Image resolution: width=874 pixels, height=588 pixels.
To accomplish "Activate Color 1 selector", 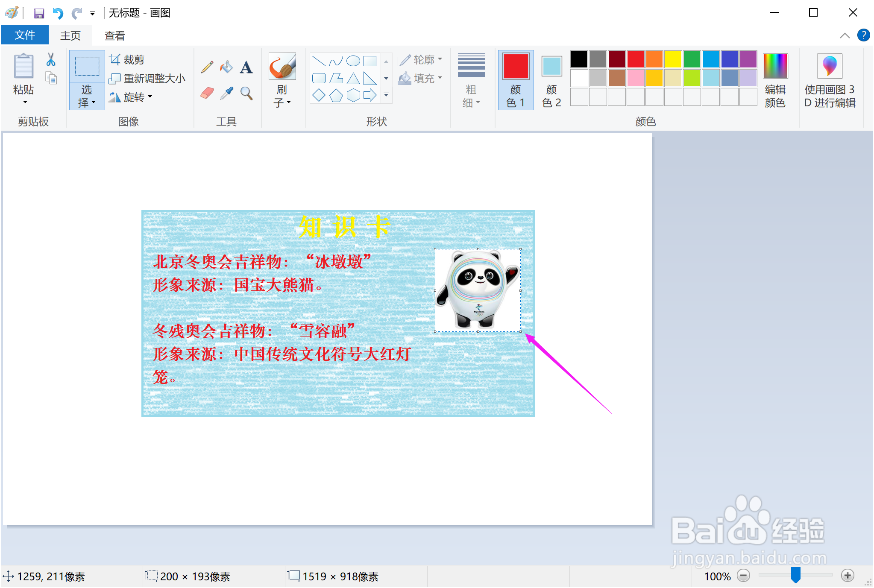I will pyautogui.click(x=516, y=80).
